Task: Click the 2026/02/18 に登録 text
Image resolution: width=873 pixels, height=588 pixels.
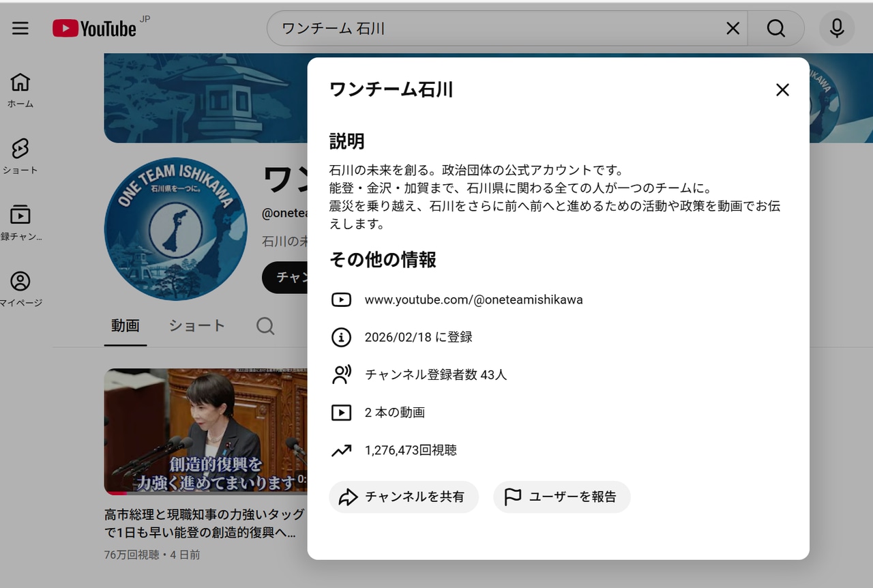Action: 419,337
